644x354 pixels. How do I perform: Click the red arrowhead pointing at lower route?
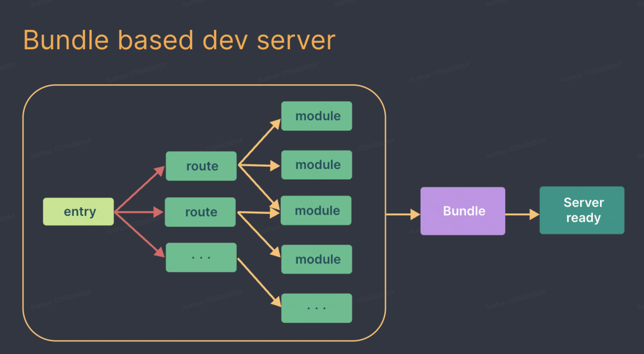pyautogui.click(x=158, y=212)
